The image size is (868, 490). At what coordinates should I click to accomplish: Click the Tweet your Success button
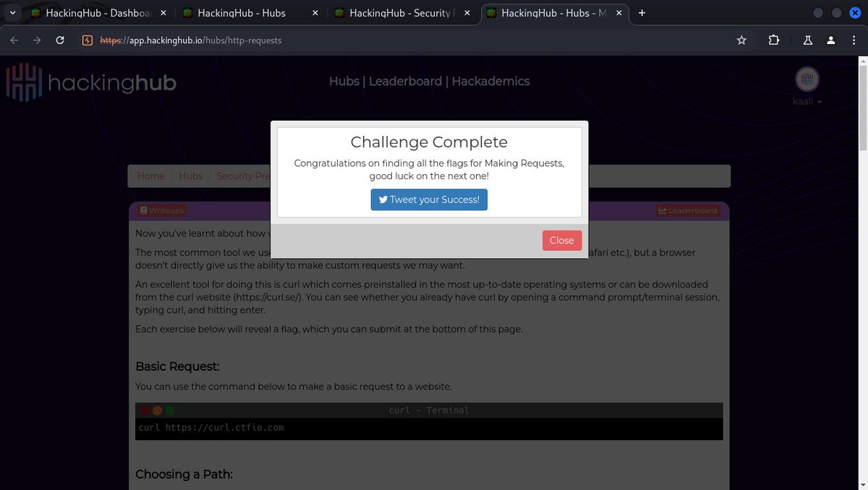coord(429,199)
